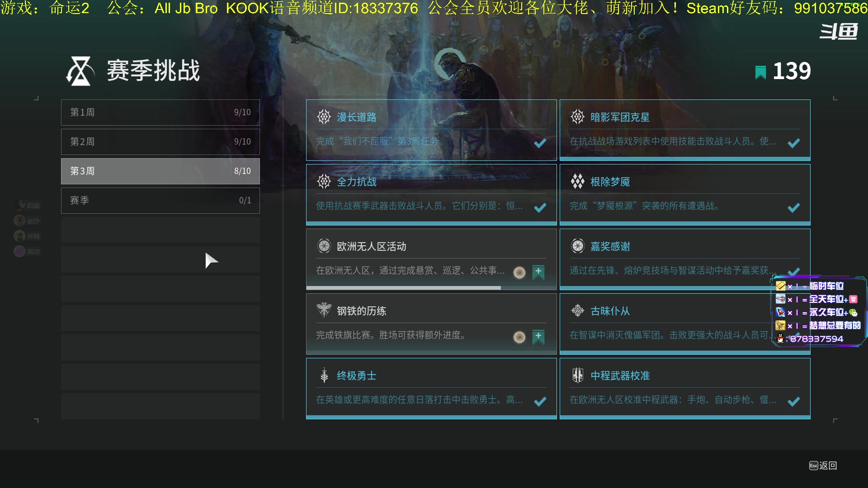Click the XP+ reward in 欧洲无人区活动

click(x=538, y=272)
